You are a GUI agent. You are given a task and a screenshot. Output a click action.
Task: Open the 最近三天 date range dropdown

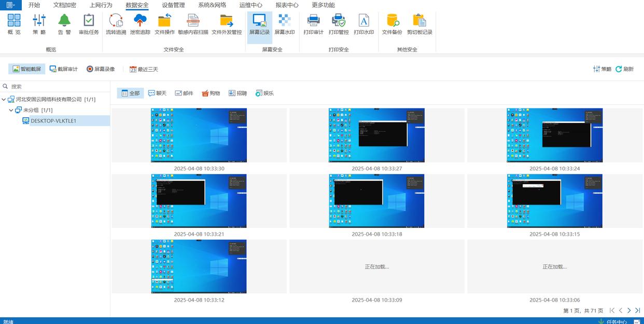pos(144,69)
